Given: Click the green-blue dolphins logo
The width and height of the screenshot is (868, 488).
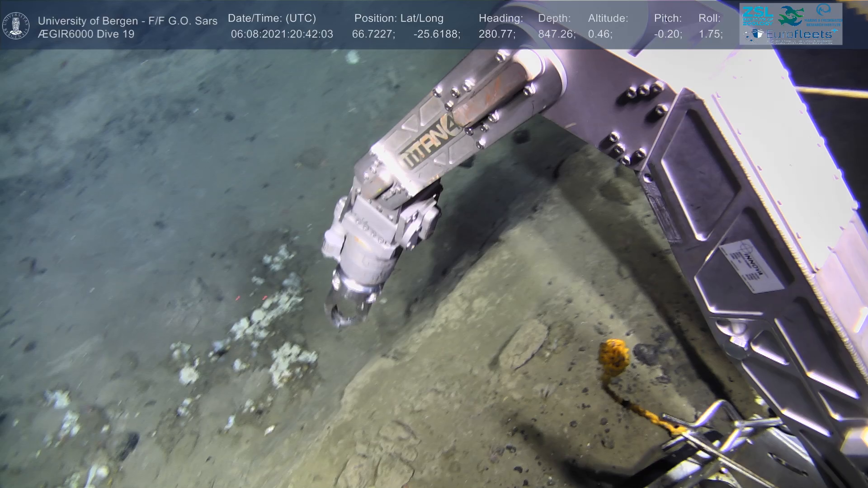Looking at the screenshot, I should coord(791,15).
